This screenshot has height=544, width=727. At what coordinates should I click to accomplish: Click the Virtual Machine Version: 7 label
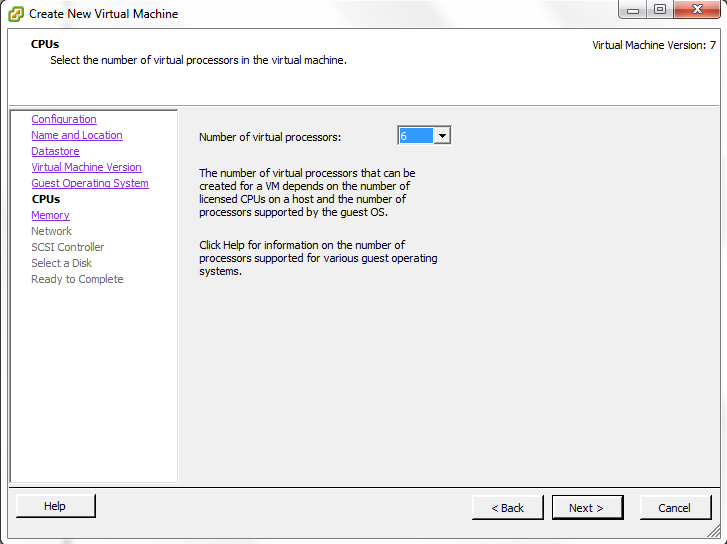click(654, 45)
